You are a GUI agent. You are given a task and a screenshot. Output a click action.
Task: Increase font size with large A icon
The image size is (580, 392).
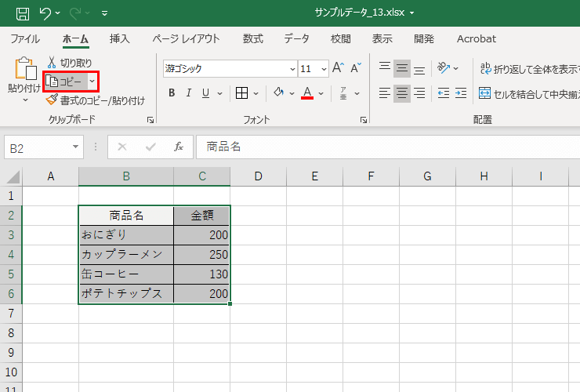[x=338, y=68]
